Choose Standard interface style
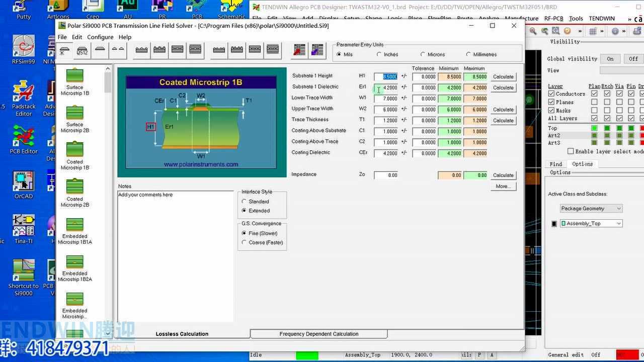This screenshot has height=362, width=644. [x=245, y=202]
